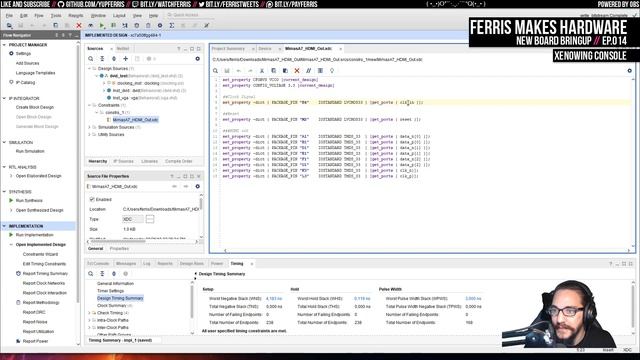640x360 pixels.
Task: Switch to Project Summary tab
Action: (228, 49)
